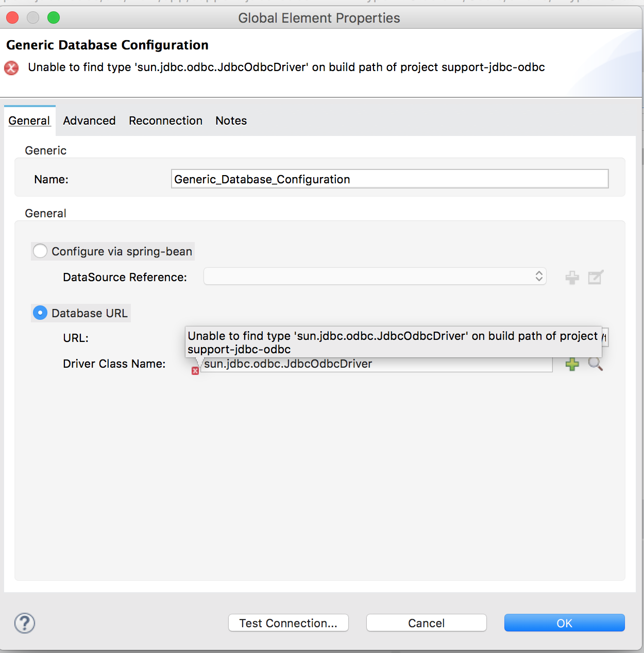Screen dimensions: 644x653
Task: Select the Configure via spring-bean radio option
Action: pos(40,251)
